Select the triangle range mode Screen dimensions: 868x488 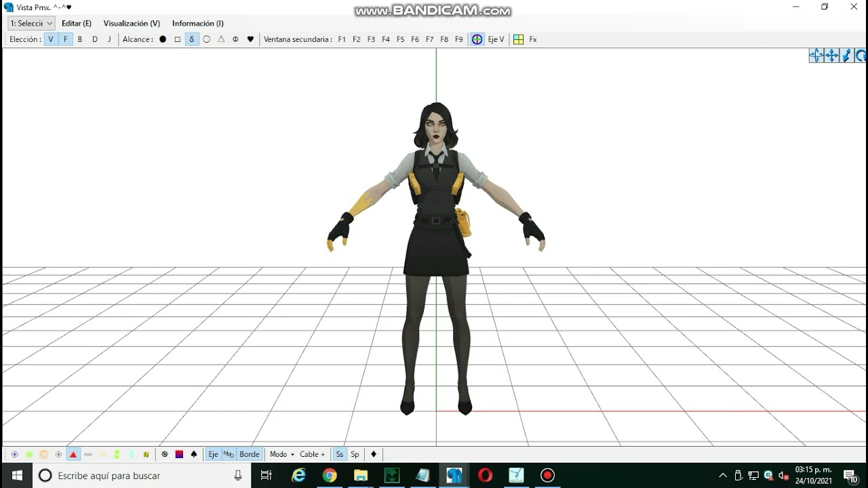[221, 39]
